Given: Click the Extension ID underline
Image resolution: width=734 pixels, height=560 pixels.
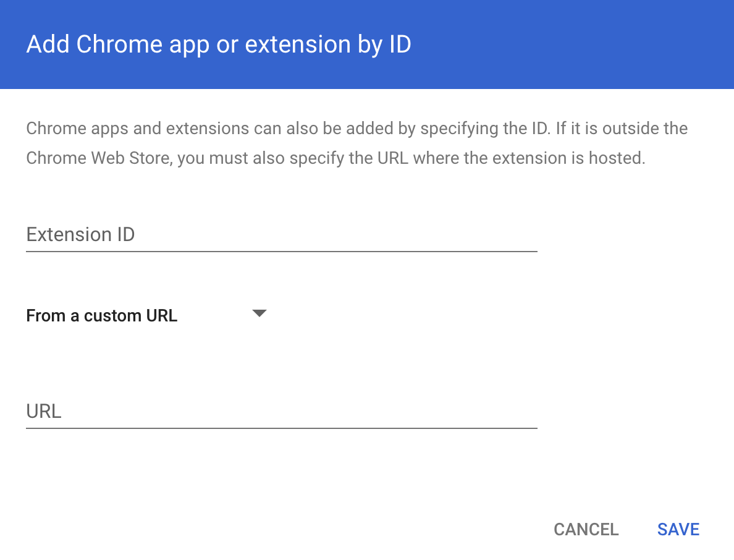Looking at the screenshot, I should (281, 251).
